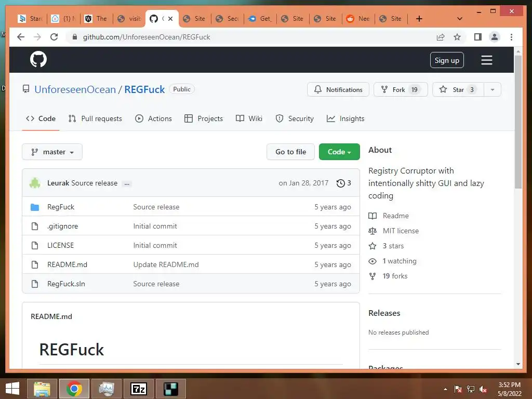Open Chrome three-dot menu

click(x=511, y=37)
